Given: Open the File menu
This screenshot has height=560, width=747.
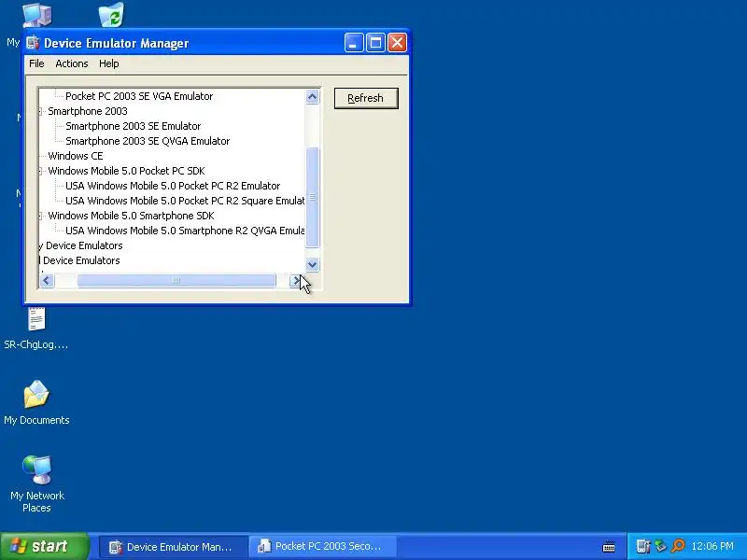Looking at the screenshot, I should coord(36,63).
